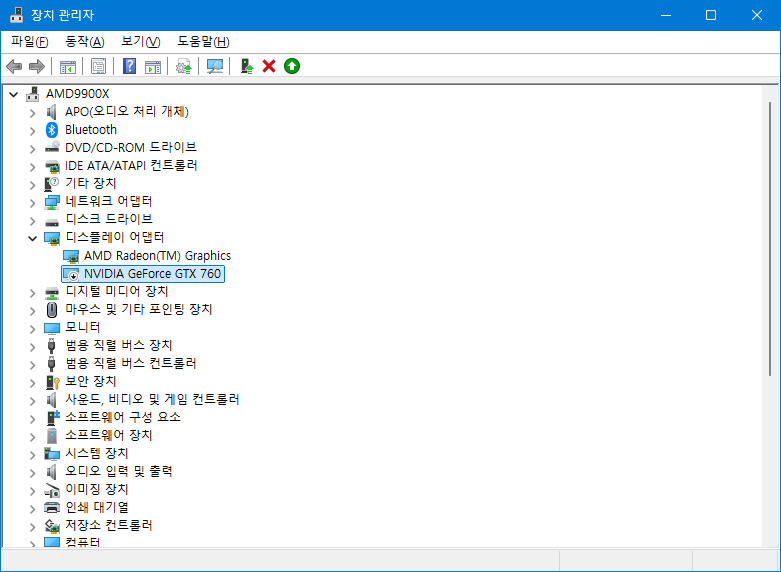This screenshot has height=572, width=781.
Task: Select the 소프트웨어 구성 요소 label
Action: coord(123,417)
